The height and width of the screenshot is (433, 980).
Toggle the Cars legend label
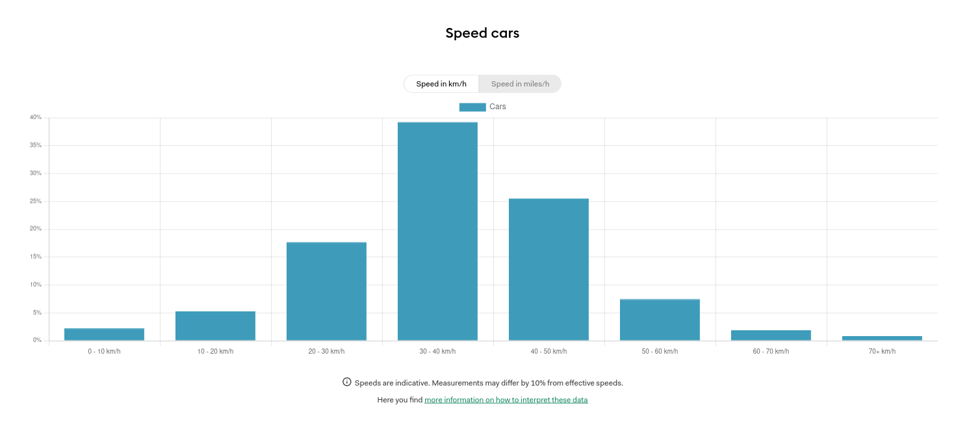pyautogui.click(x=498, y=107)
